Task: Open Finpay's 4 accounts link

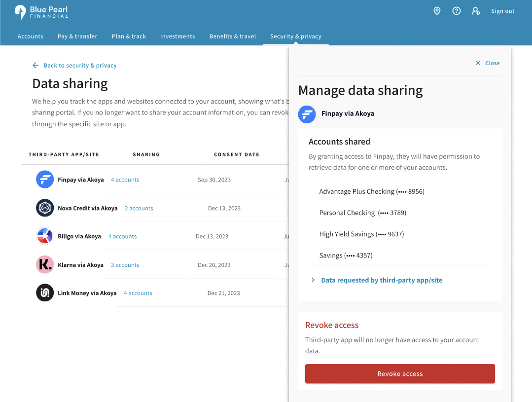Action: click(125, 180)
